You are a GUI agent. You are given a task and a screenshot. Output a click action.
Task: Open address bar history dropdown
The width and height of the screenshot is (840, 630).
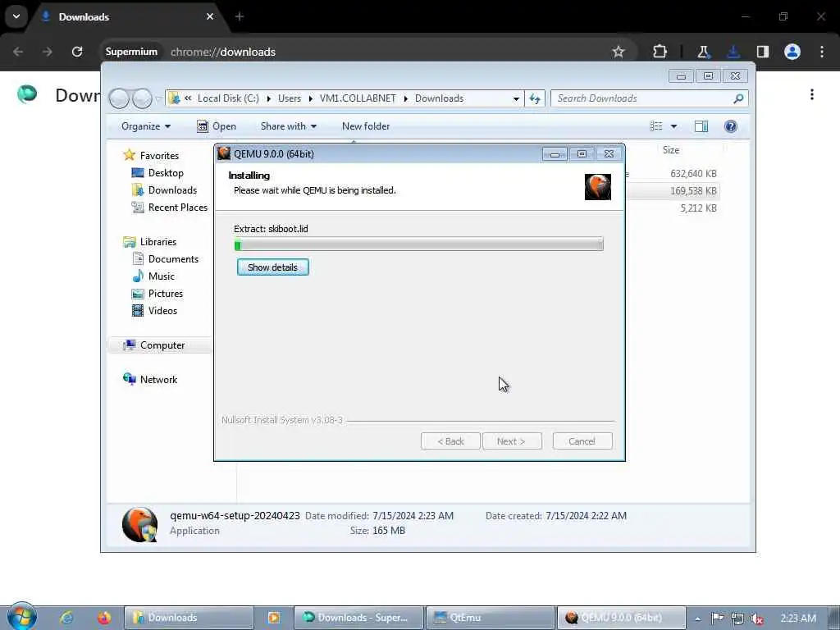click(x=515, y=98)
